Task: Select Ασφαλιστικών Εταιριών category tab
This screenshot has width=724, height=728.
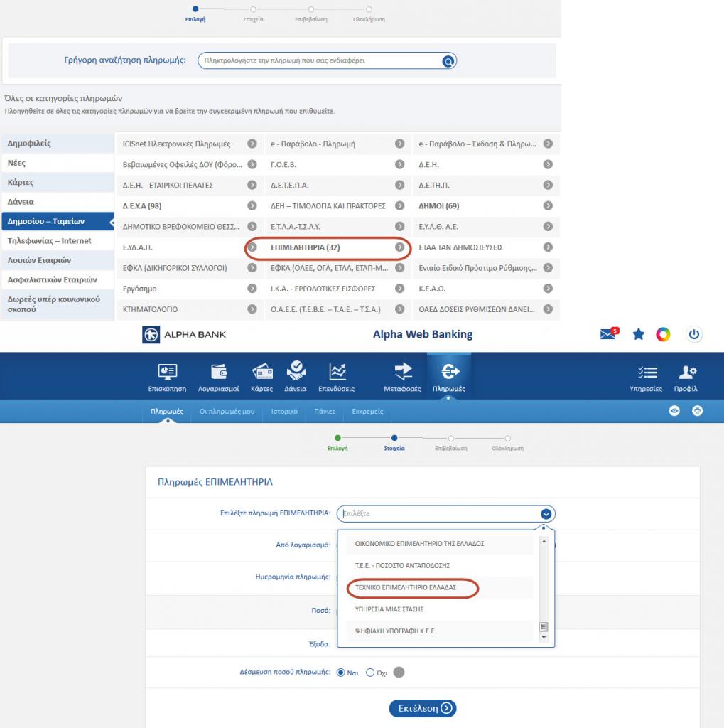Action: coord(58,280)
